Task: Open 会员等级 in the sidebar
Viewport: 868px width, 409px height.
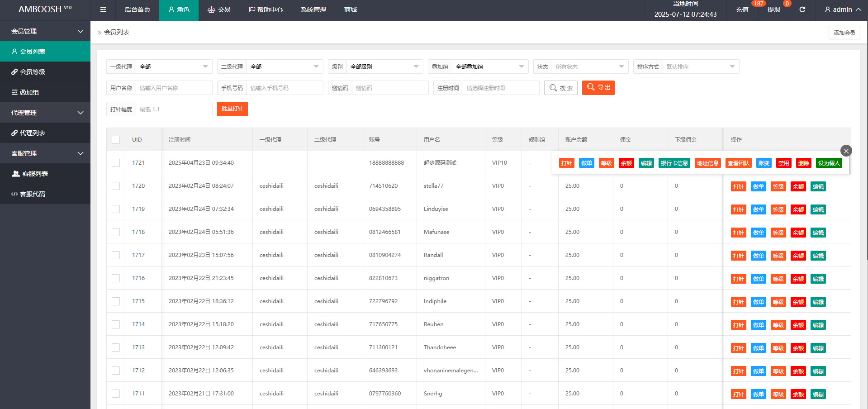Action: 45,72
